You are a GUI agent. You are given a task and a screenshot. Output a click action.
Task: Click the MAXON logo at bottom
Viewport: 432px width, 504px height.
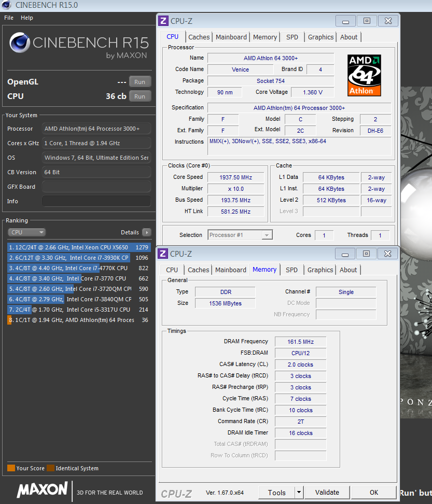(42, 489)
